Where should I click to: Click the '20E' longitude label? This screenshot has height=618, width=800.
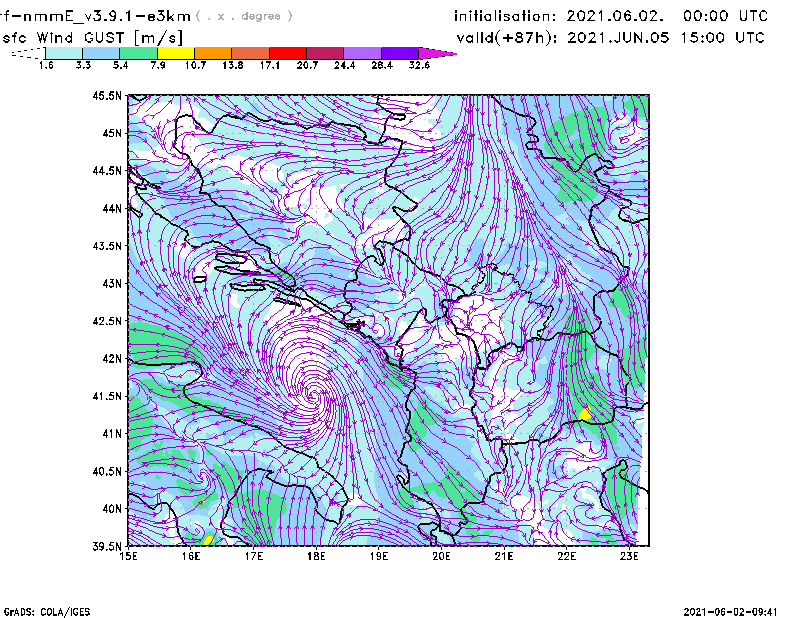441,556
